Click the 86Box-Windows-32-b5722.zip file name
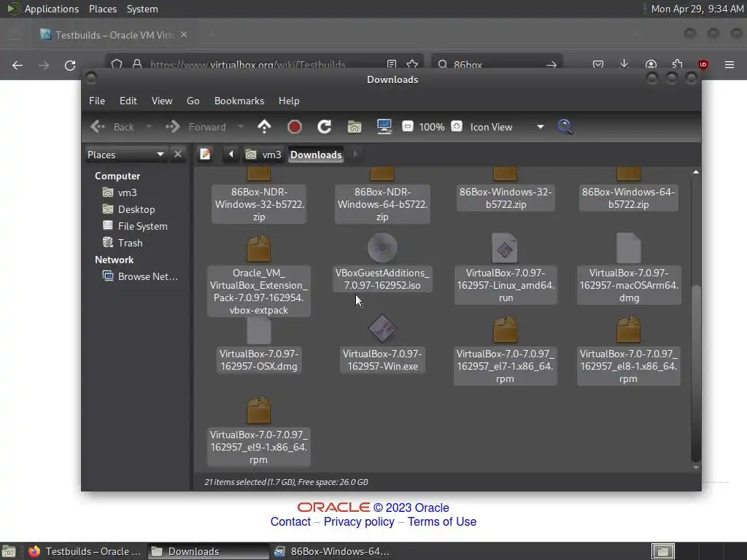 [x=506, y=198]
